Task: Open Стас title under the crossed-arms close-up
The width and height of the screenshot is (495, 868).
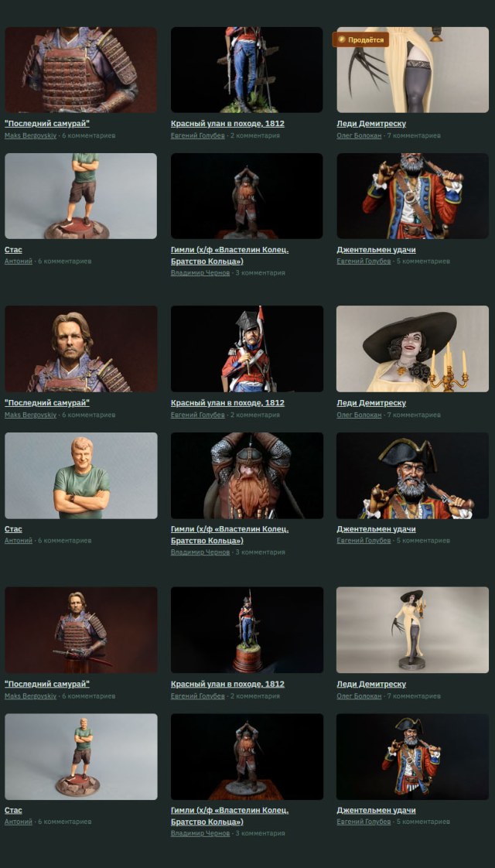Action: point(13,529)
